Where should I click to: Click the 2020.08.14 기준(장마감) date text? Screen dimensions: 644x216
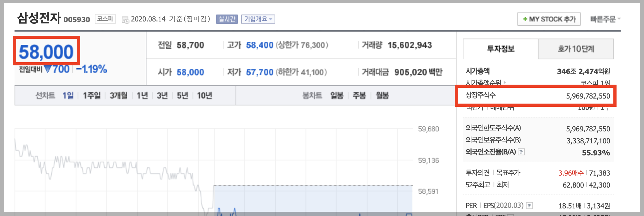(x=170, y=19)
